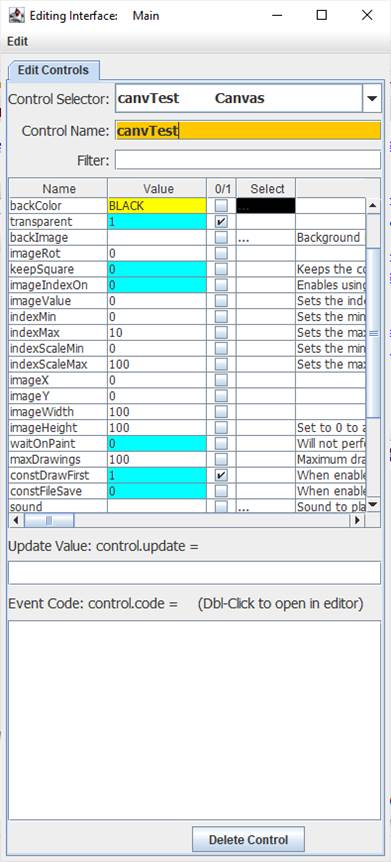Image resolution: width=391 pixels, height=862 pixels.
Task: Tick the waitOnPaint checkbox
Action: [221, 444]
